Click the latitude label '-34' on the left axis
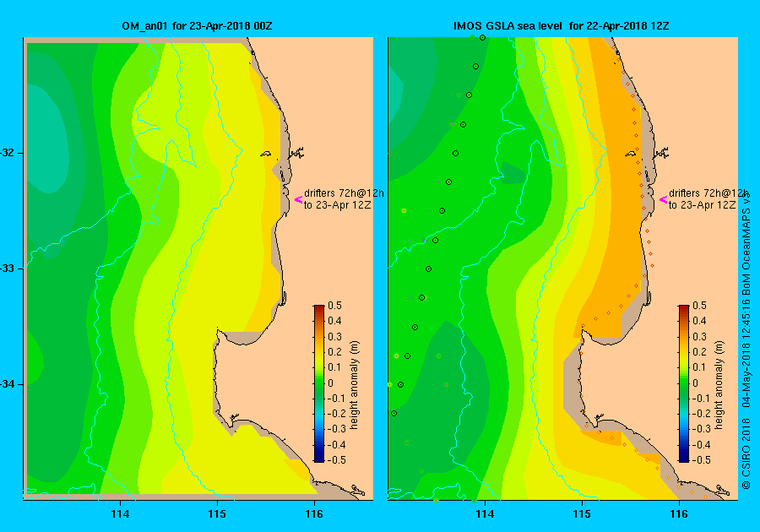This screenshot has width=760, height=532. pos(8,384)
